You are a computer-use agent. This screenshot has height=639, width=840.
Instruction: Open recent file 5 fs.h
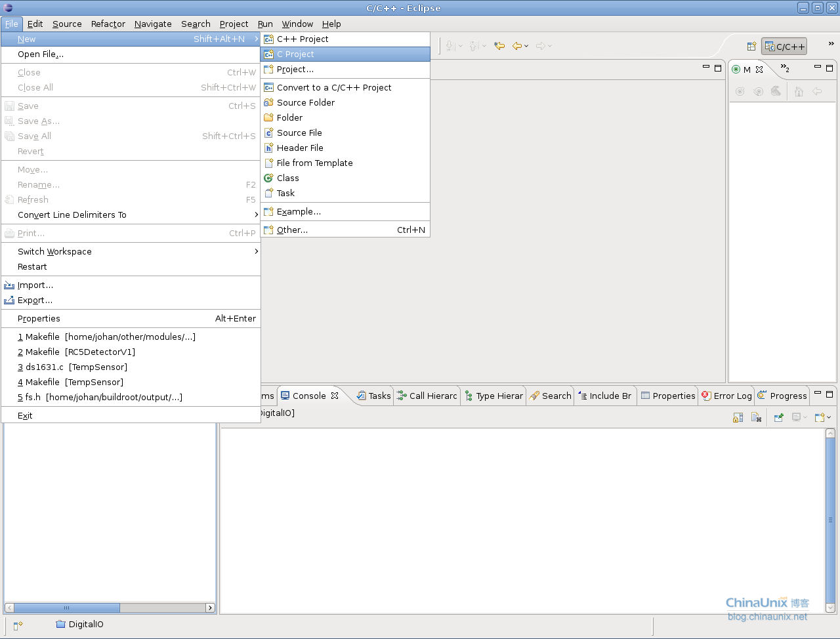[x=131, y=397]
